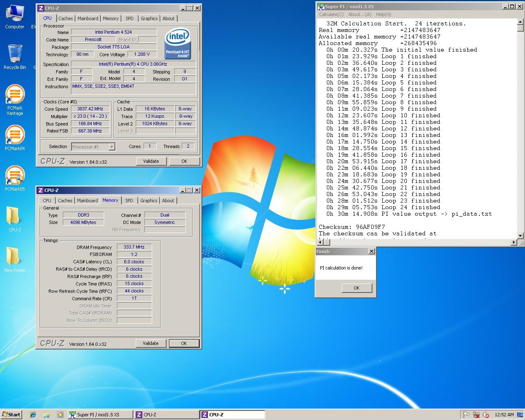Click the taskbar clock 12:52 AM
Viewport: 525px width, 420px height.
pos(504,415)
